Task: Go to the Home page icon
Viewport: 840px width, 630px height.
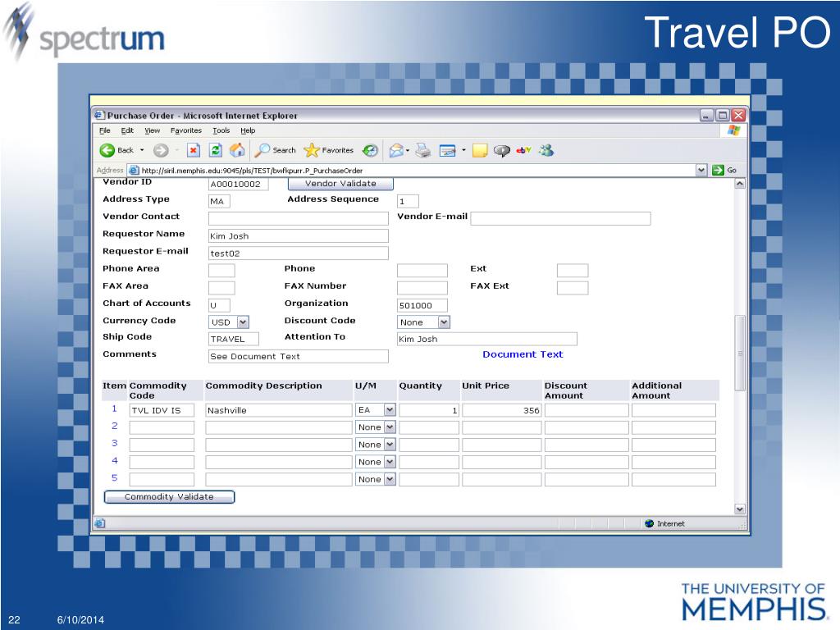Action: (x=237, y=151)
